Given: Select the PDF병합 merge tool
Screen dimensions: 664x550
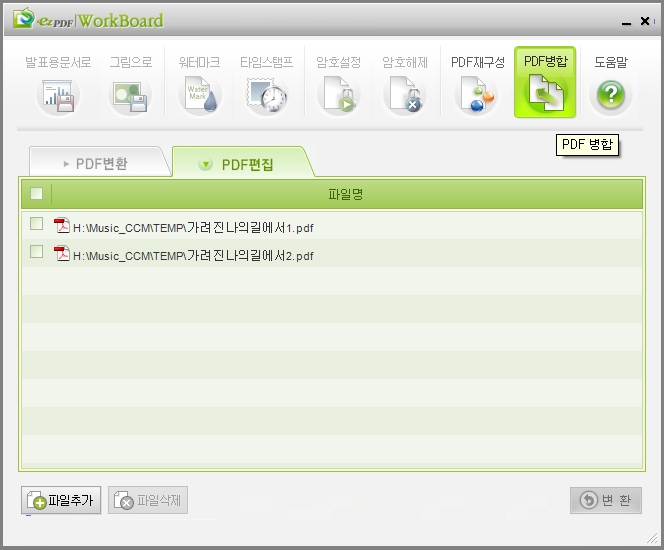Looking at the screenshot, I should coord(545,82).
